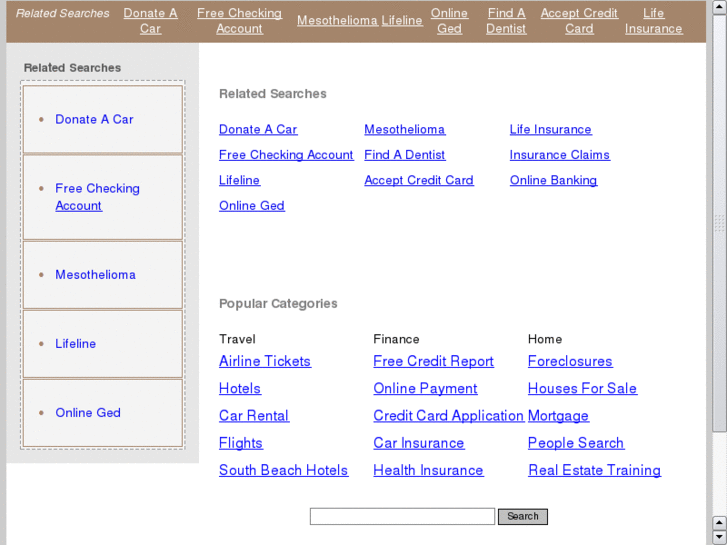Viewport: 727px width, 545px height.
Task: Open Foreclosures under Home
Action: pyautogui.click(x=570, y=361)
